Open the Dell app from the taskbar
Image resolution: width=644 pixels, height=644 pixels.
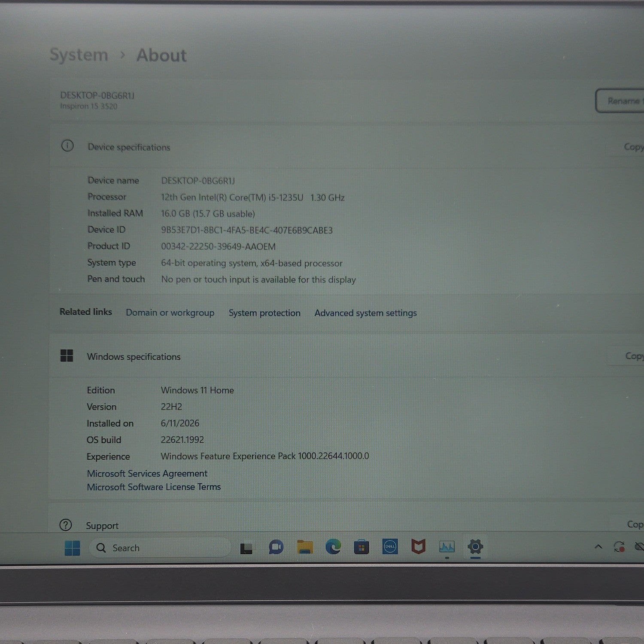pos(390,547)
